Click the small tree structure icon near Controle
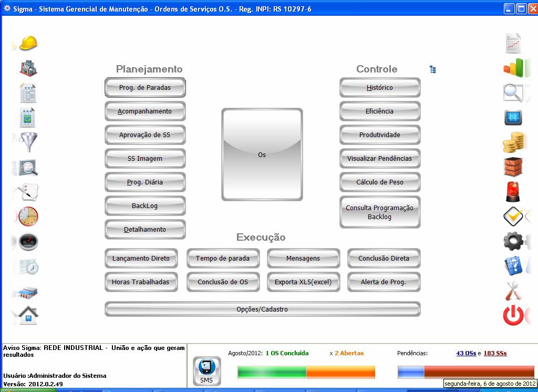Image resolution: width=538 pixels, height=392 pixels. pos(433,69)
